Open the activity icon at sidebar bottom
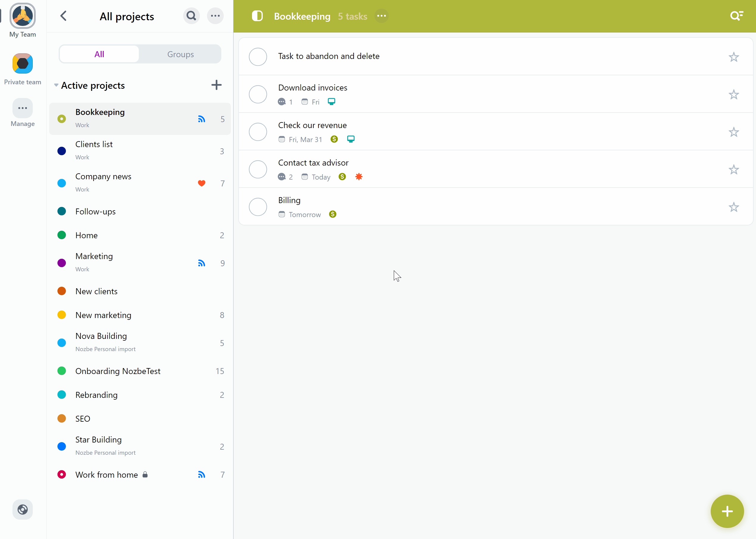 coord(23,510)
